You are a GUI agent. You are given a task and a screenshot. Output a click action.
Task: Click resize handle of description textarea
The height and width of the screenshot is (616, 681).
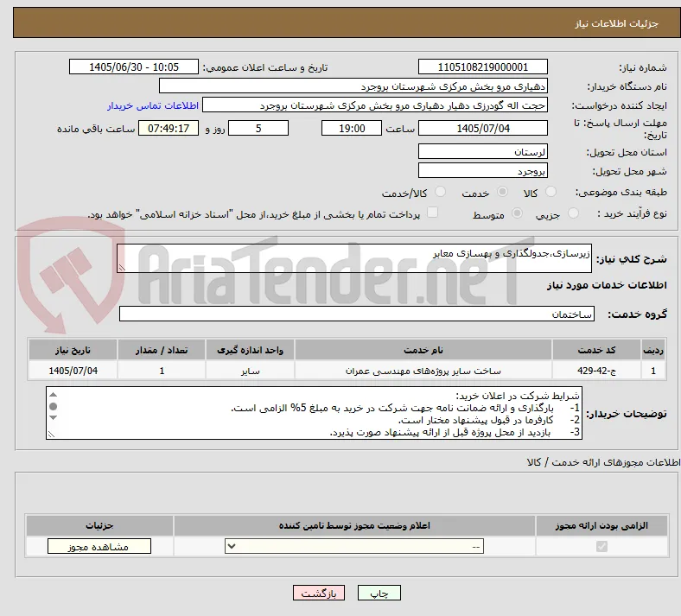122,268
